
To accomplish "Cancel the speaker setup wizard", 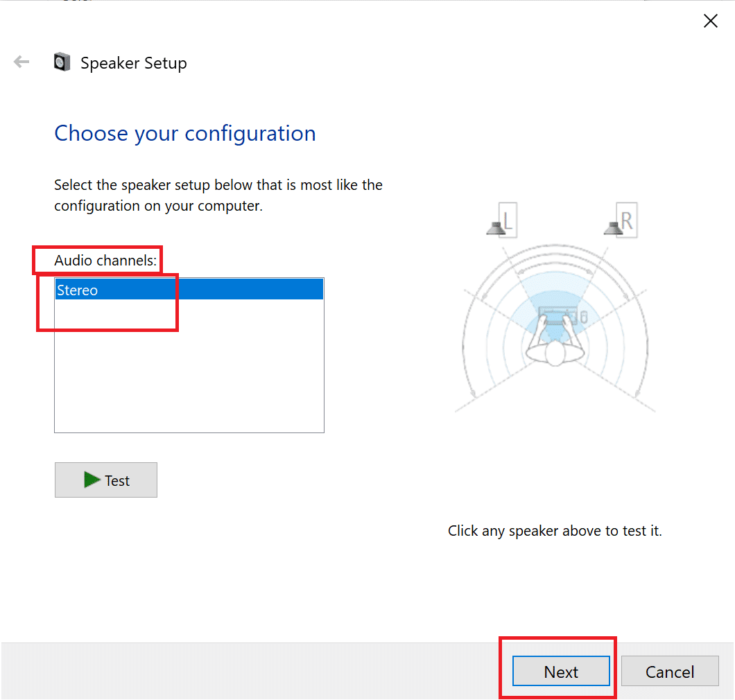I will (x=670, y=672).
